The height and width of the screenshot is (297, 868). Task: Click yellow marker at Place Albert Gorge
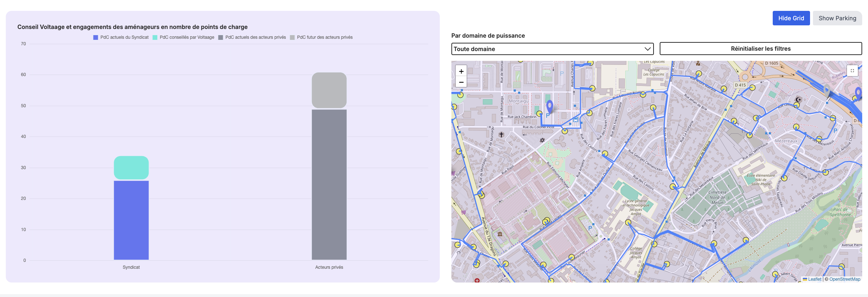775,274
